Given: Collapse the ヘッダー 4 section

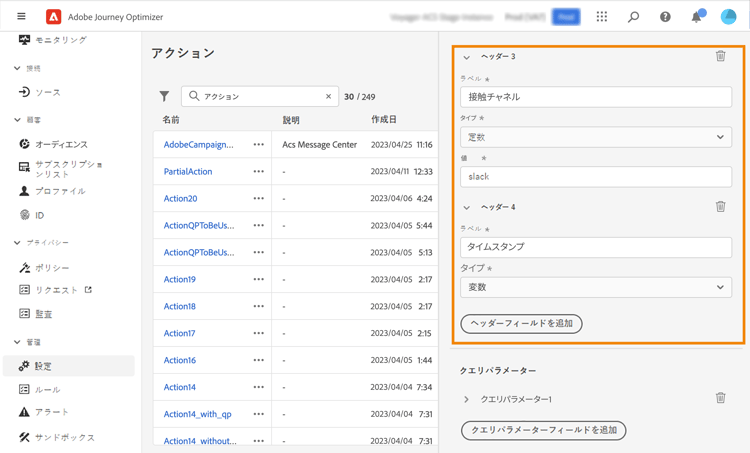Looking at the screenshot, I should tap(466, 207).
